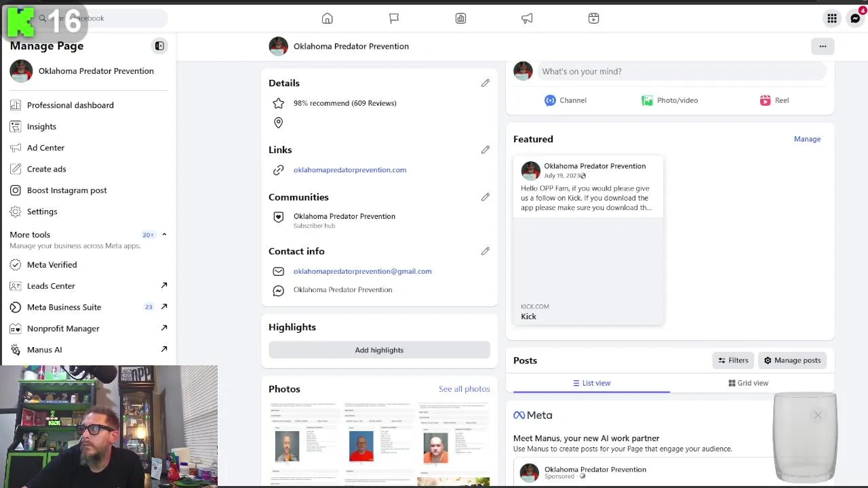The height and width of the screenshot is (488, 868).
Task: Click the Add highlights button
Action: pos(379,350)
